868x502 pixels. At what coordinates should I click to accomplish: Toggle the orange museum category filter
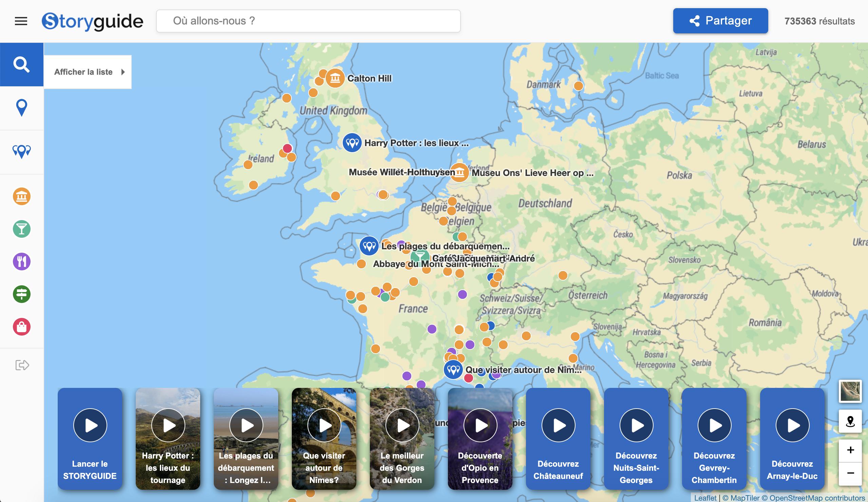[x=22, y=197]
